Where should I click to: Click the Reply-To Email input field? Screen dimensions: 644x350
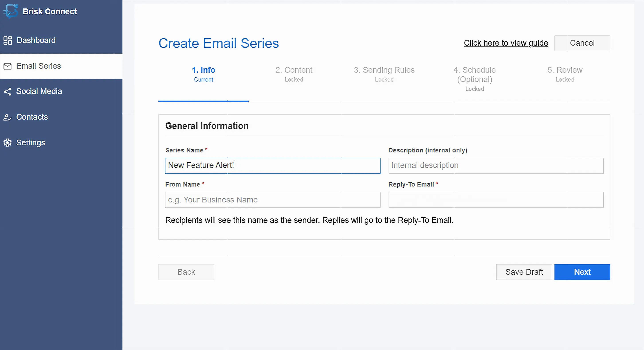(496, 200)
